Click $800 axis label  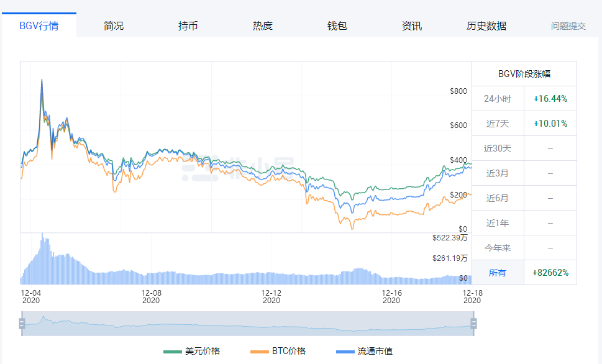click(x=458, y=91)
